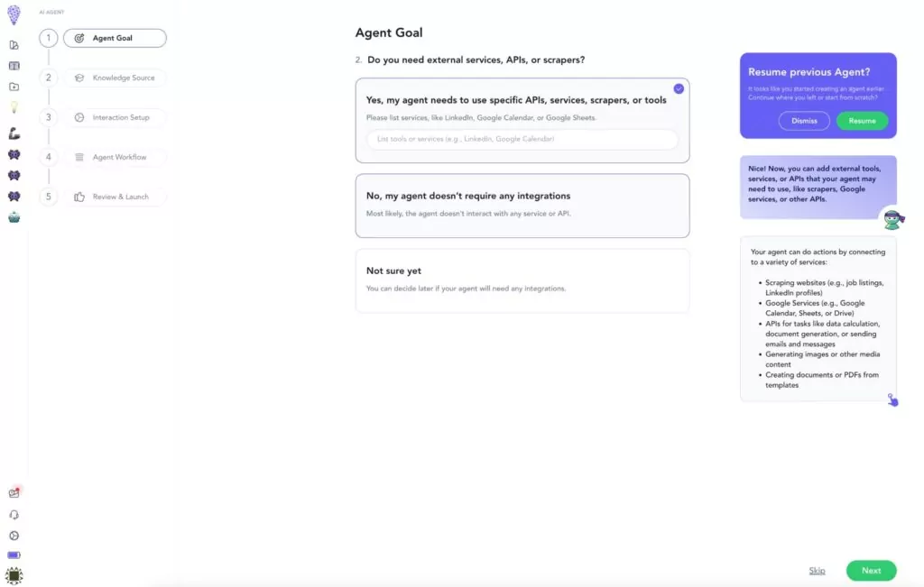The width and height of the screenshot is (924, 587).
Task: Click the Taskade logo in sidebar
Action: 14,14
